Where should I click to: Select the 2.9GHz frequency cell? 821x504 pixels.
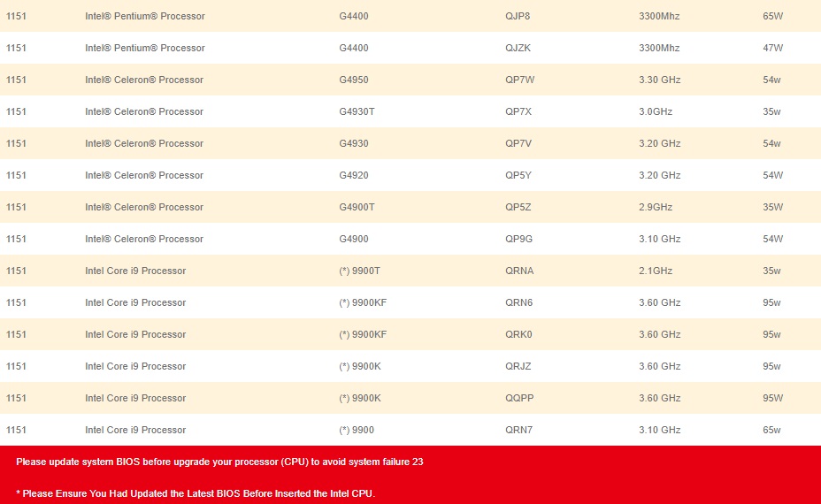[655, 207]
